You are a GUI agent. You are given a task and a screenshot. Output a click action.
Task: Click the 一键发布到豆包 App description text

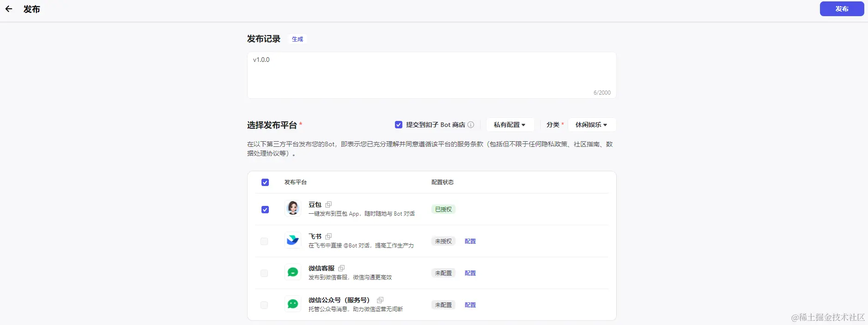pyautogui.click(x=362, y=214)
